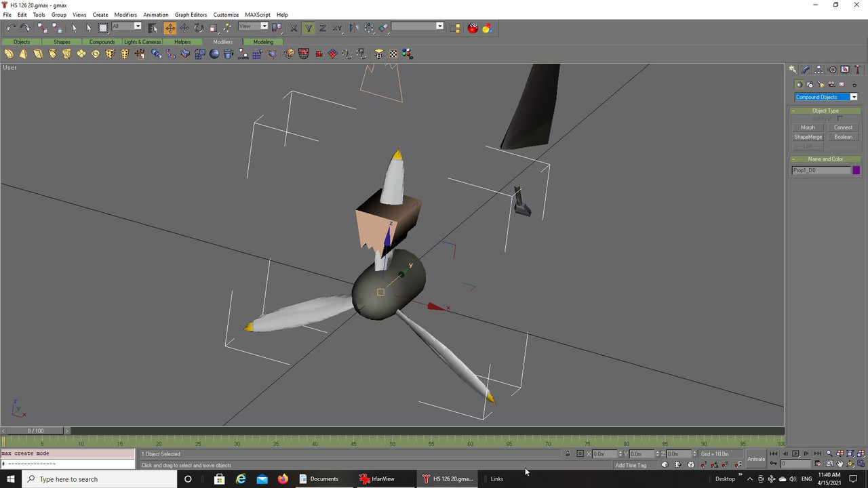This screenshot has height=488, width=868.
Task: Click the ShapeMerge button
Action: pos(808,137)
